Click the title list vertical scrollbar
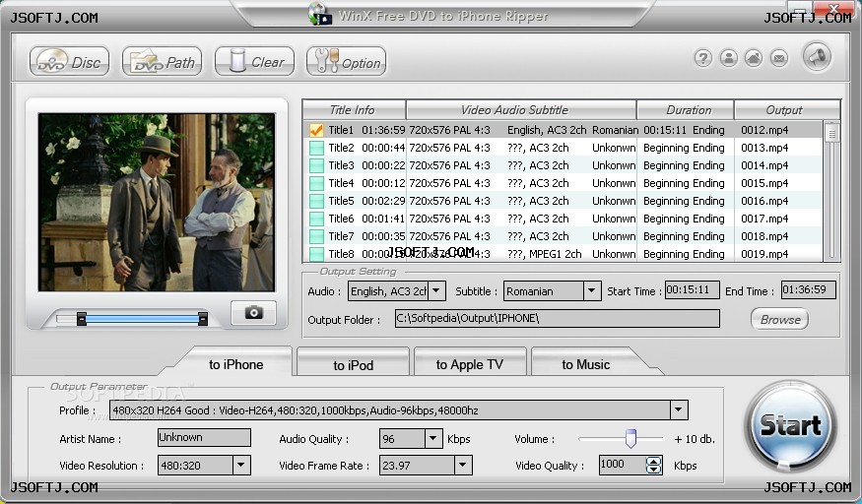862x504 pixels. [x=831, y=190]
